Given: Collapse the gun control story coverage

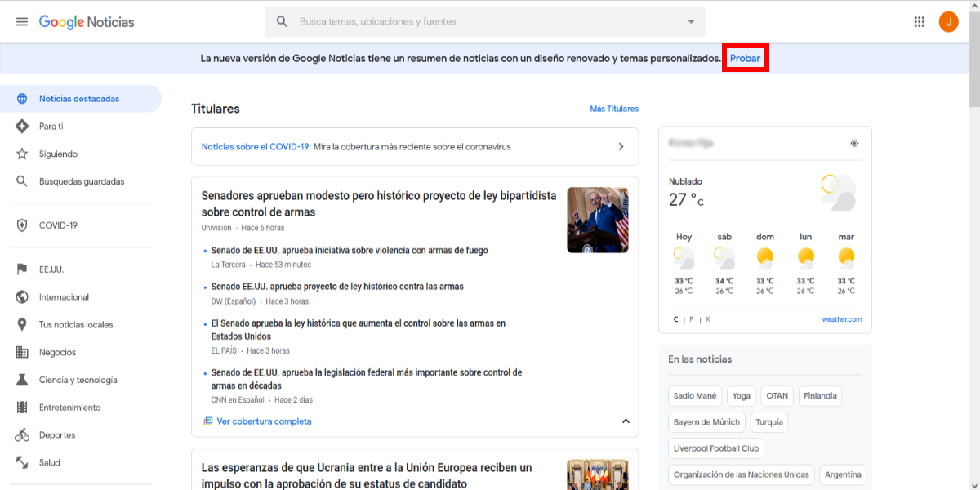Looking at the screenshot, I should pyautogui.click(x=626, y=420).
